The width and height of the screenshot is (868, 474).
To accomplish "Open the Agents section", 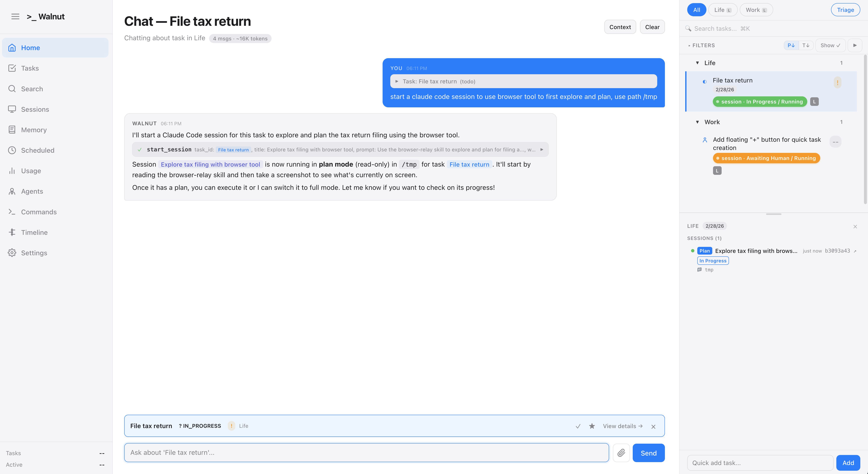I will [32, 191].
